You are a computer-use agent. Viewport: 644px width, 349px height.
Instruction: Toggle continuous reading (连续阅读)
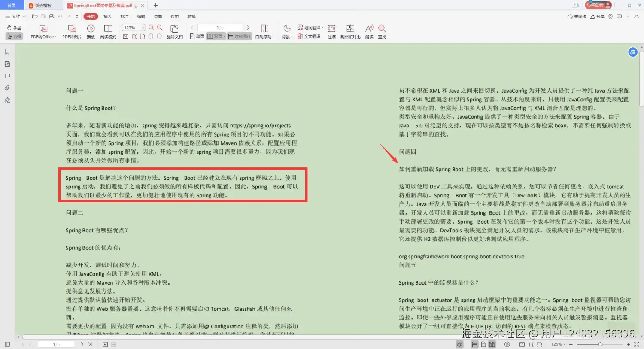pos(240,36)
